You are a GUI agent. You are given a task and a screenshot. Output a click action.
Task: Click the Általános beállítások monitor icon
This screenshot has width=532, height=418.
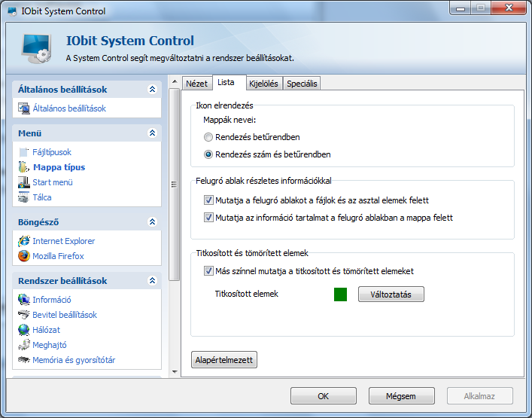tap(24, 108)
